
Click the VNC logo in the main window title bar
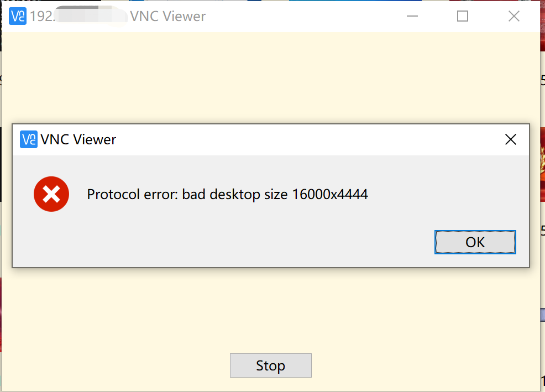18,16
